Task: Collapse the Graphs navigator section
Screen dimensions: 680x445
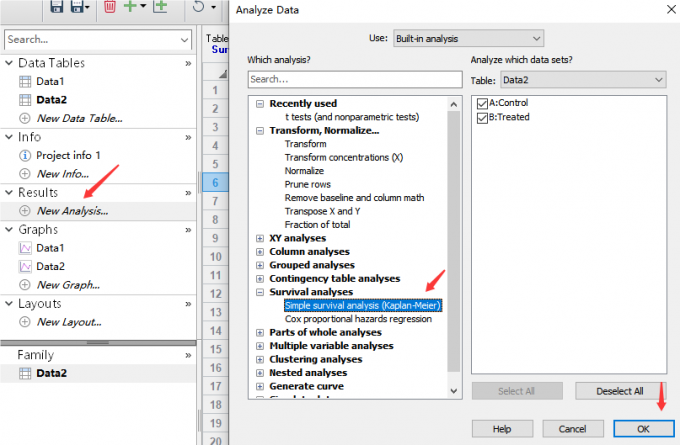Action: 9,229
